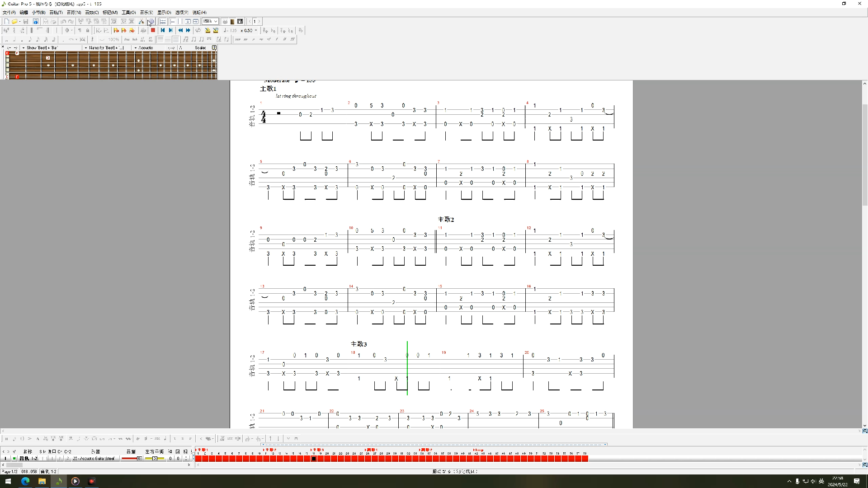Go to the next marker flag
This screenshot has width=868, height=488.
pos(132,30)
